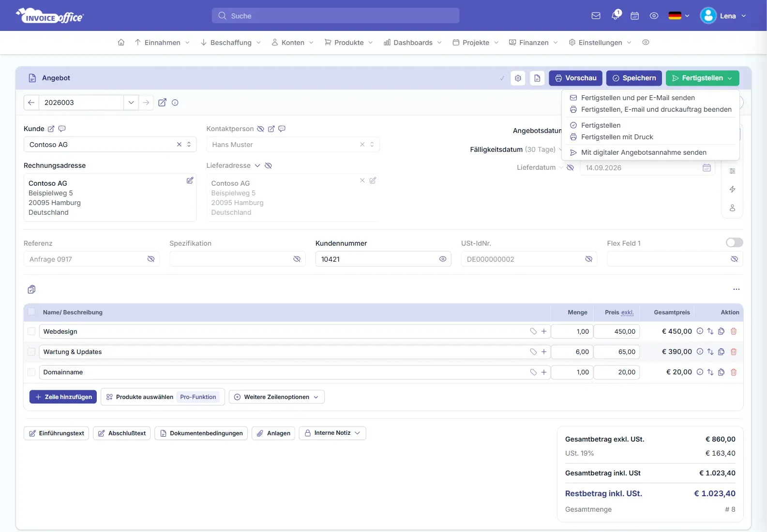The width and height of the screenshot is (767, 532).
Task: Open the language flag dropdown
Action: click(679, 16)
